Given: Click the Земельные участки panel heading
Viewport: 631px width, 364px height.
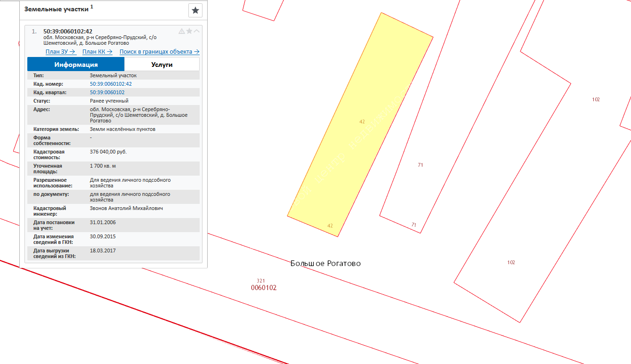Looking at the screenshot, I should (x=57, y=9).
